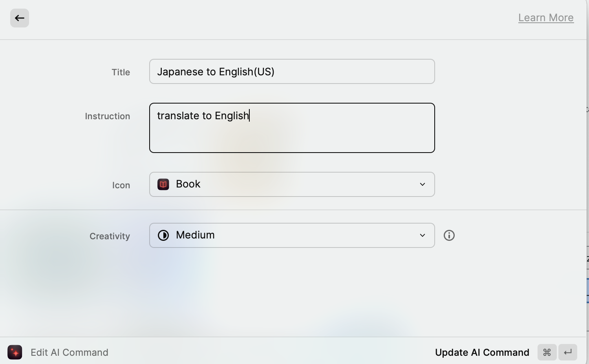Image resolution: width=589 pixels, height=364 pixels.
Task: Click the chevron on the Creativity selector
Action: pos(423,235)
